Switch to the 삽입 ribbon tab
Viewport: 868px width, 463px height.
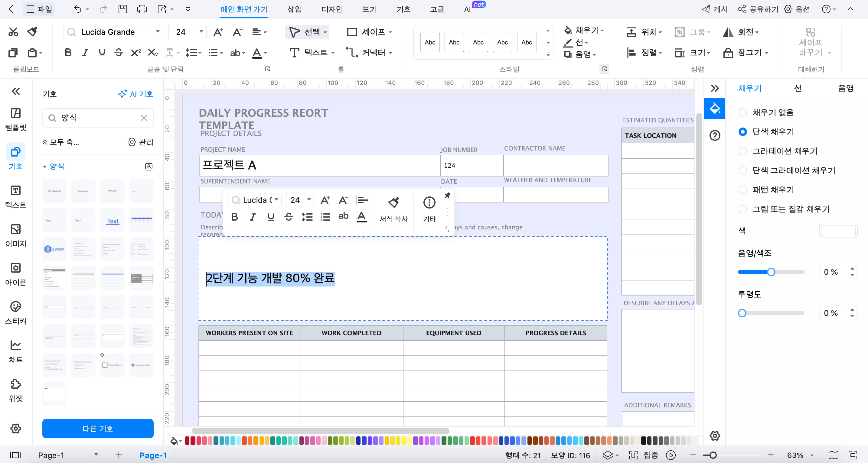[294, 9]
